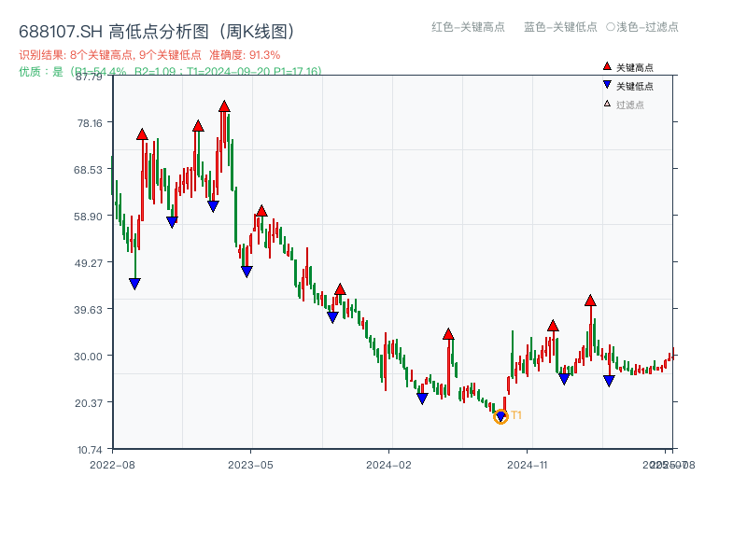Click the red triangle marker above the 2025 rebound

(x=590, y=301)
